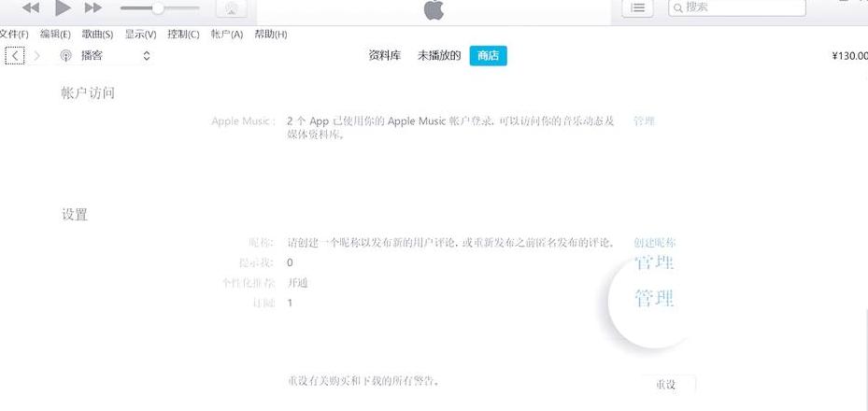
Task: Select the highlighted 商店 tab
Action: (489, 55)
